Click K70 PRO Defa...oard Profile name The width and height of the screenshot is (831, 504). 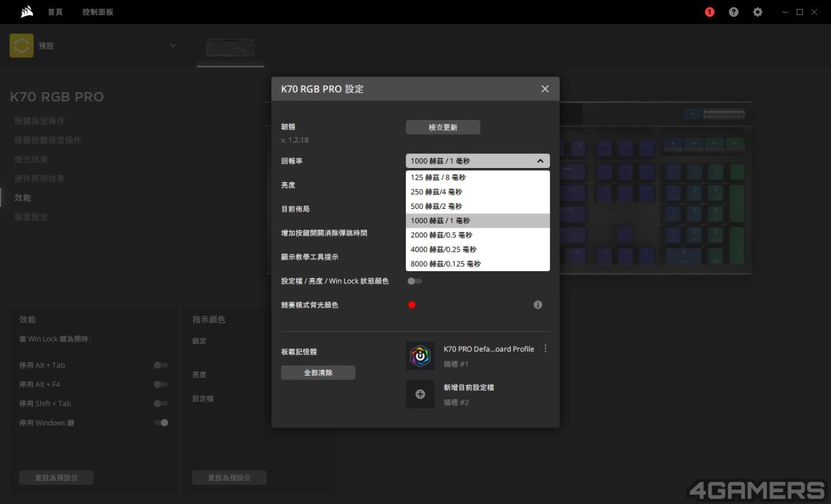tap(489, 349)
